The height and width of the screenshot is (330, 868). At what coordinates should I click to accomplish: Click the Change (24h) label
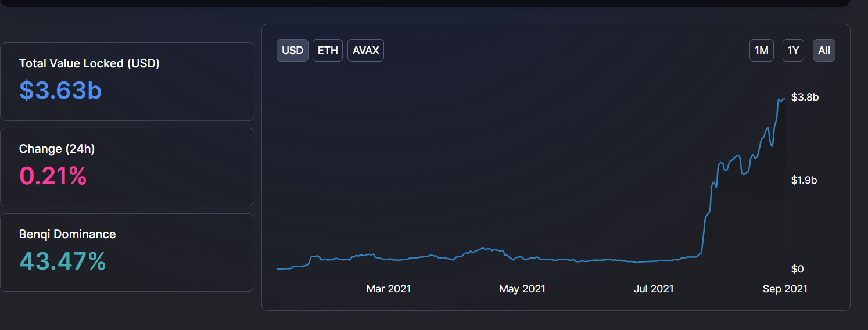pos(57,149)
